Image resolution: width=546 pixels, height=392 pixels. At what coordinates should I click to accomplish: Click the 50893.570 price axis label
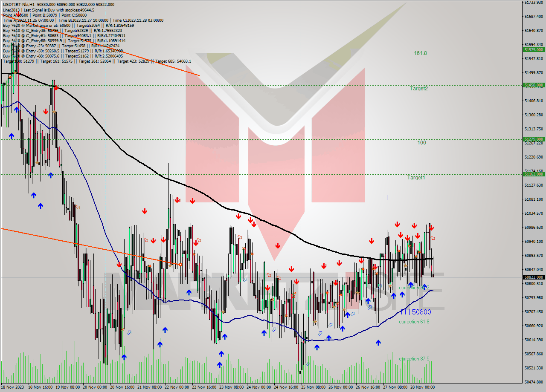coord(533,256)
